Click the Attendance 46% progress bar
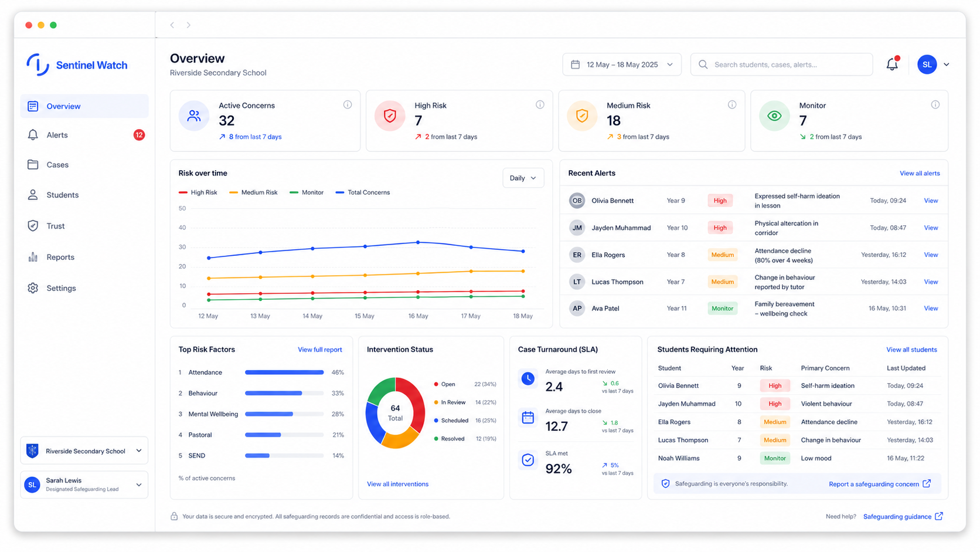 pyautogui.click(x=284, y=372)
